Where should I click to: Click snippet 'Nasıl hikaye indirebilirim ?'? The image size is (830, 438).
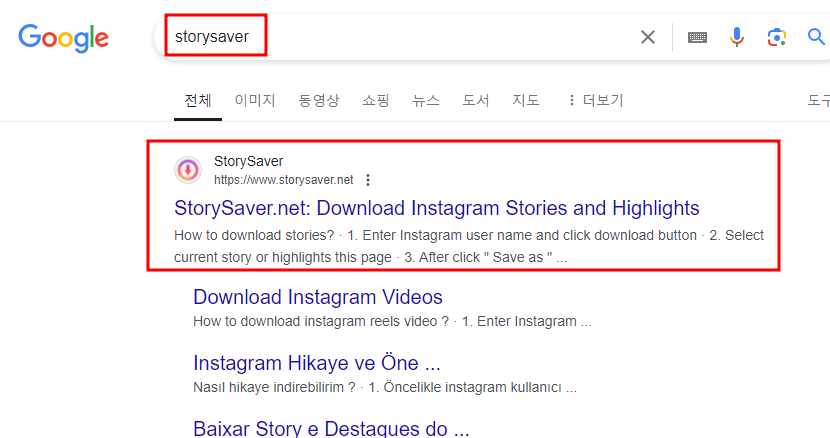274,387
